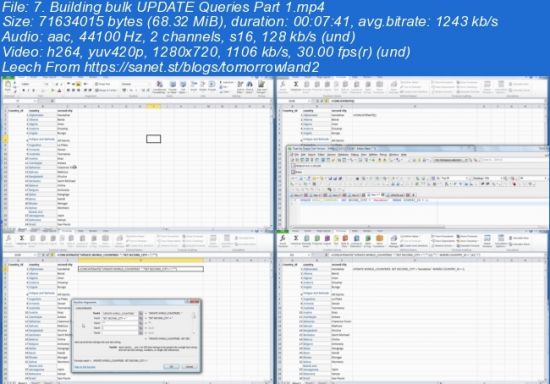Open Edit menu in the Toad window
The image size is (550, 384).
coord(304,154)
